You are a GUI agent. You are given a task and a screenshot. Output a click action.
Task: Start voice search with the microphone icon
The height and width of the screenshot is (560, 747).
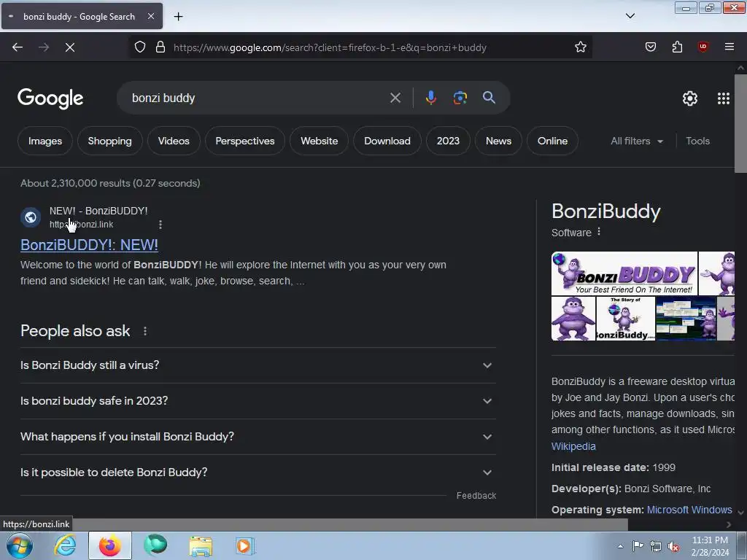[430, 98]
